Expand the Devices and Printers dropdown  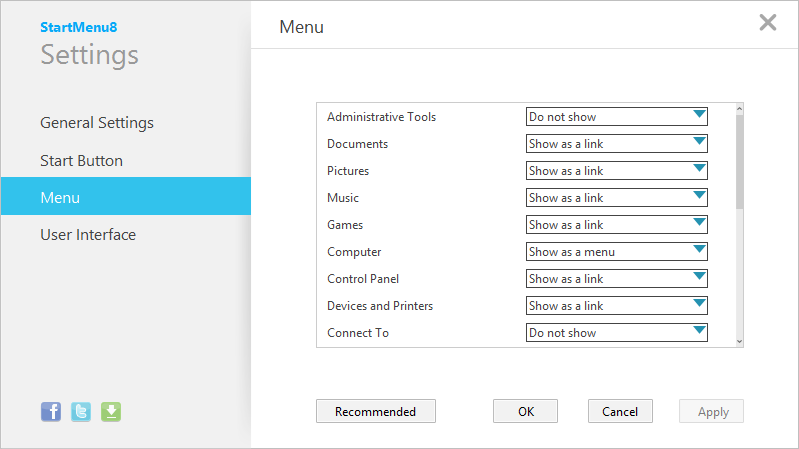pyautogui.click(x=617, y=306)
